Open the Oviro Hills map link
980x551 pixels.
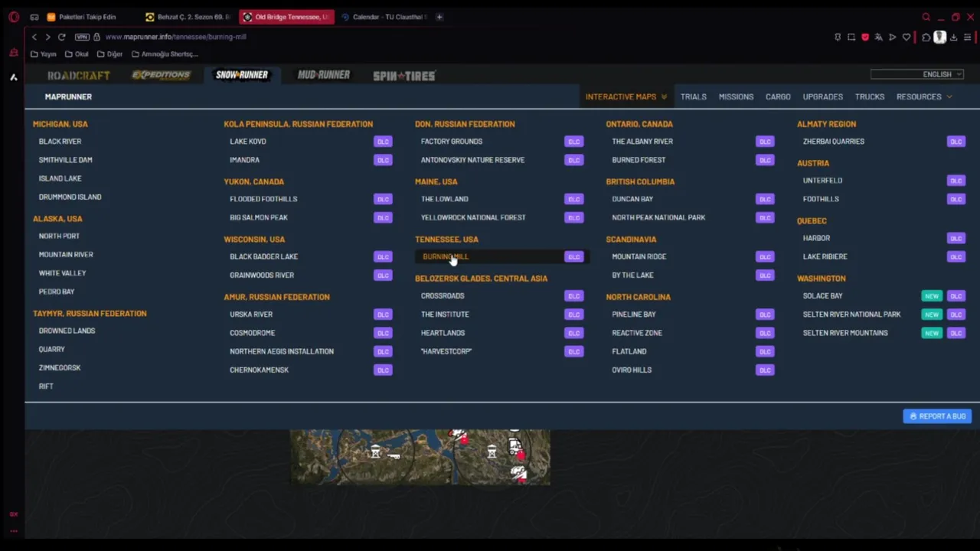point(632,370)
